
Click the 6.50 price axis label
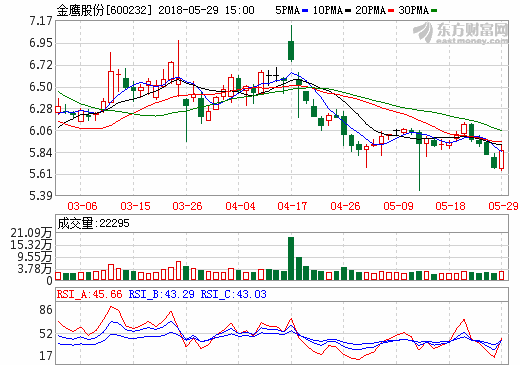pos(41,87)
